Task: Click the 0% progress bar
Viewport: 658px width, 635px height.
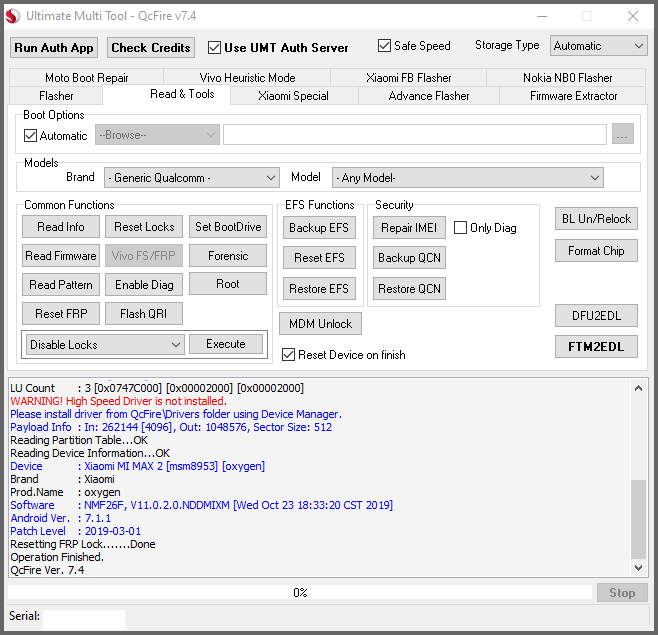Action: [300, 593]
